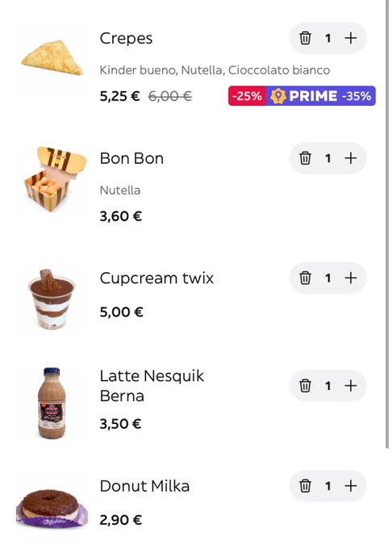Open the Crepes product image
This screenshot has width=392, height=549.
click(52, 58)
